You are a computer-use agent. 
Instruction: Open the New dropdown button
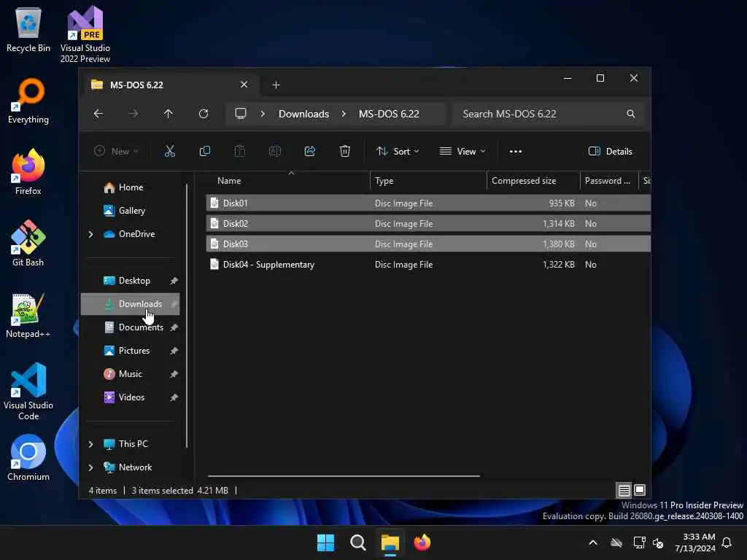click(x=116, y=152)
